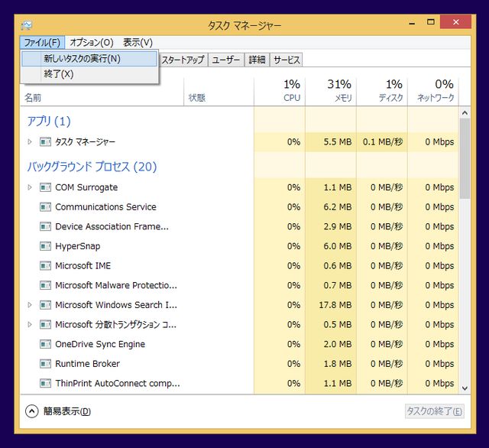Switch to the スタートアップ tab
Screen dimensions: 489x448
tap(183, 60)
